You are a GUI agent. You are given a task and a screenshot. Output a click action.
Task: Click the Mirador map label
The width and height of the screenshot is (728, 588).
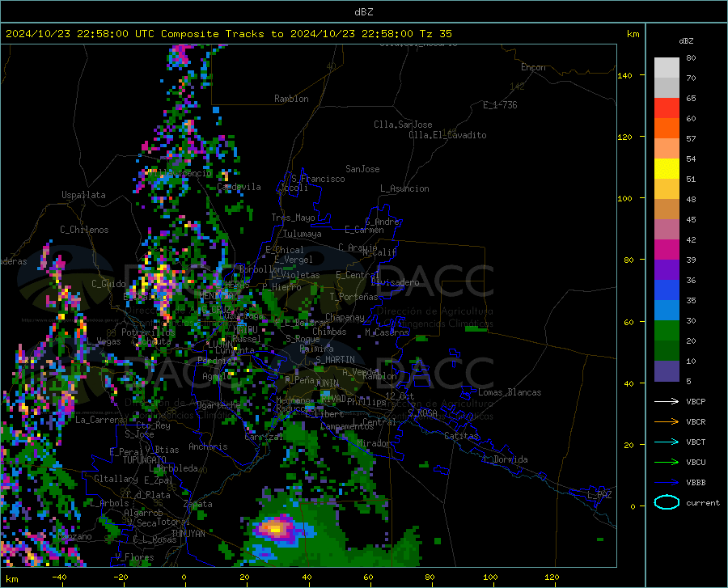click(x=375, y=443)
